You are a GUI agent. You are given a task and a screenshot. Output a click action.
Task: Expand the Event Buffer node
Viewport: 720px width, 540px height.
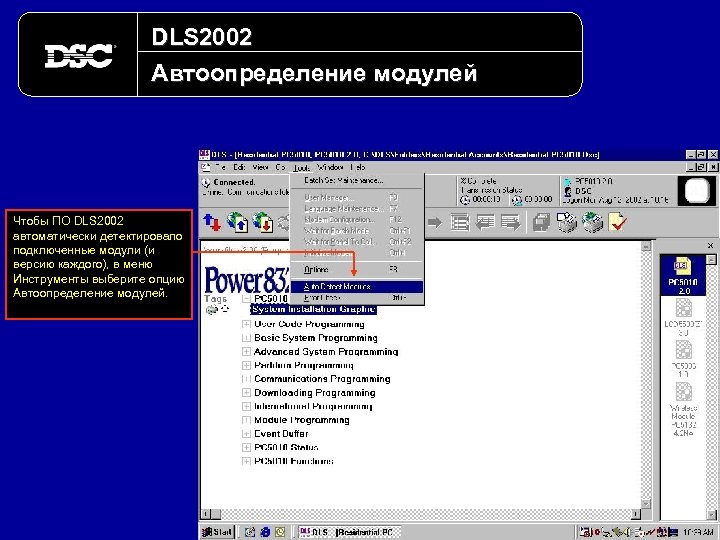pos(247,434)
